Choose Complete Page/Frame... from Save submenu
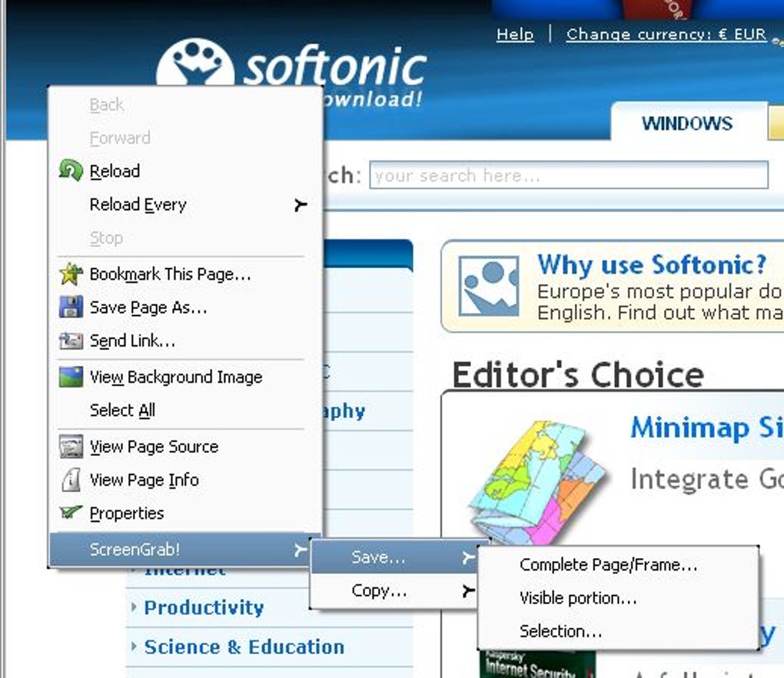Screen dimensions: 784x678 point(608,565)
